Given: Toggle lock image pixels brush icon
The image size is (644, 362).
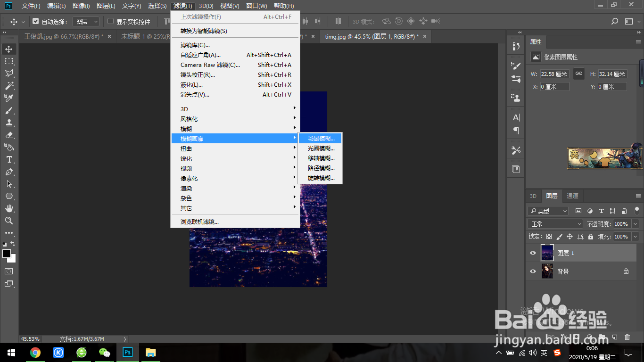Looking at the screenshot, I should 559,237.
